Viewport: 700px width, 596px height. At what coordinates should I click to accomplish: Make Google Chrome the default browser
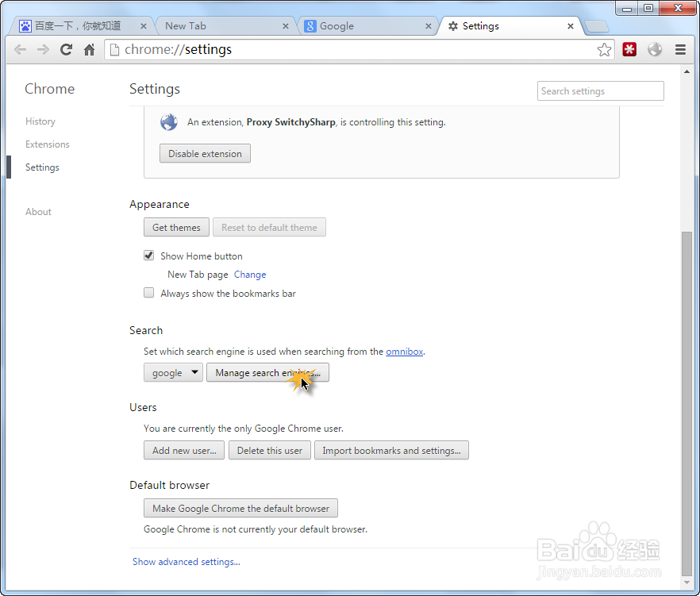coord(240,509)
